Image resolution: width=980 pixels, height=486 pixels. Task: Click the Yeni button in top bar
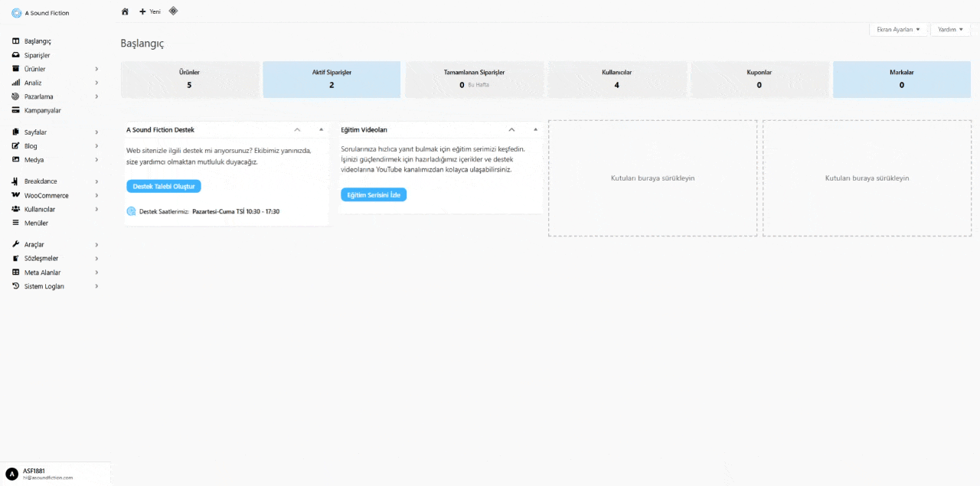click(150, 11)
